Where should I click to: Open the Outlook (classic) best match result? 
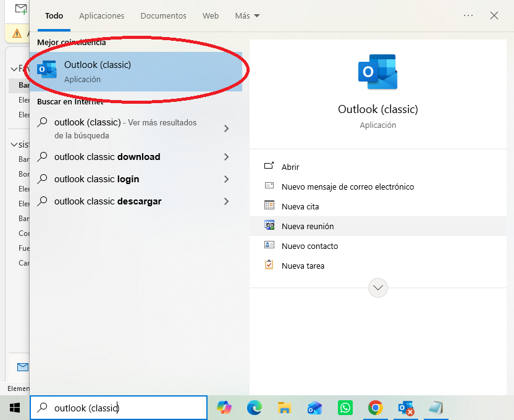(136, 72)
